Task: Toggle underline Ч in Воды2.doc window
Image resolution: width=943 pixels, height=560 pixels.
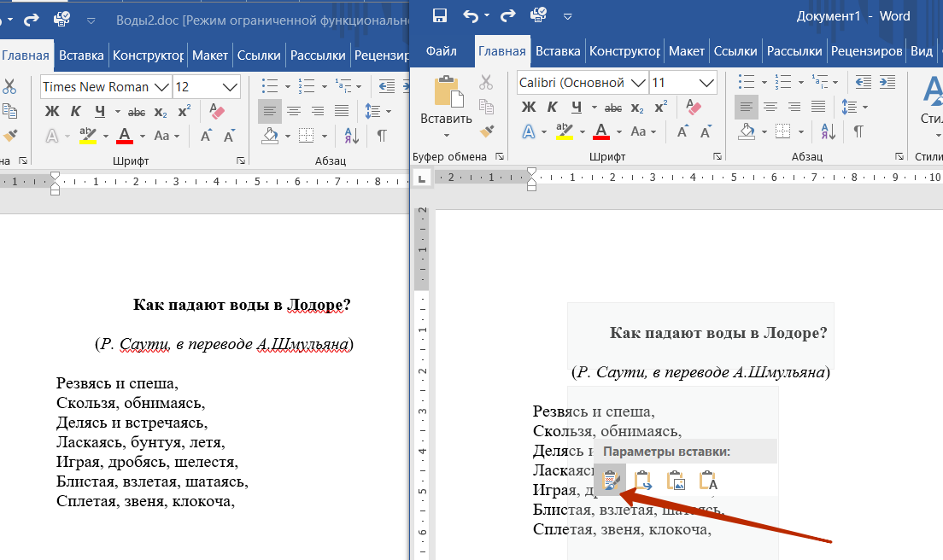Action: [x=101, y=111]
